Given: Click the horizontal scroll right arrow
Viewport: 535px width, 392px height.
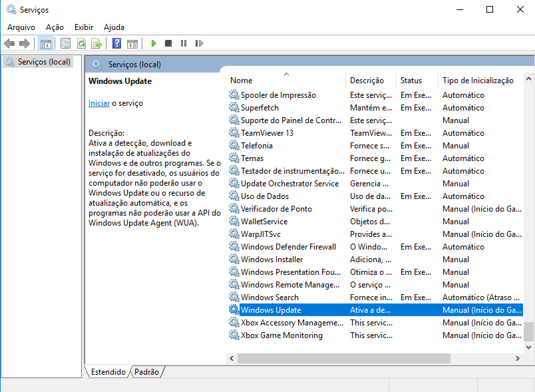Looking at the screenshot, I should tap(517, 358).
